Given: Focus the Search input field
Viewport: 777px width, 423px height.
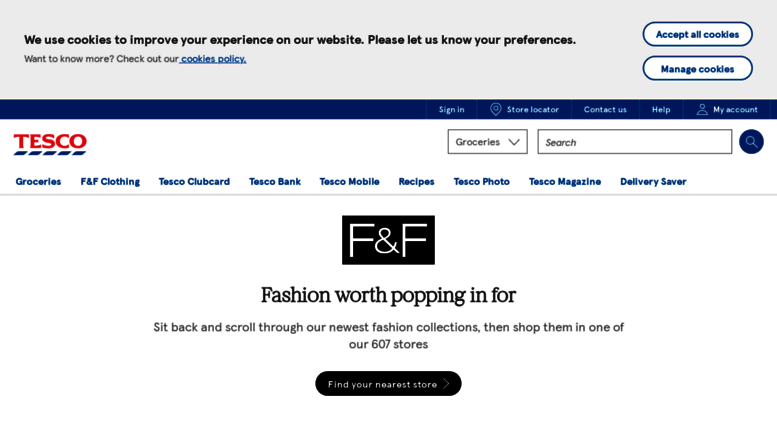Looking at the screenshot, I should click(634, 142).
